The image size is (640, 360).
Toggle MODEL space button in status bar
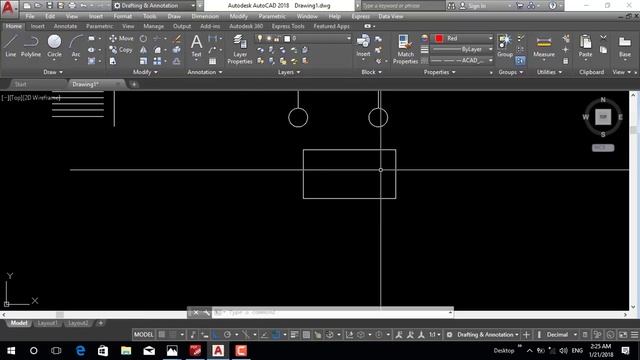(x=144, y=335)
